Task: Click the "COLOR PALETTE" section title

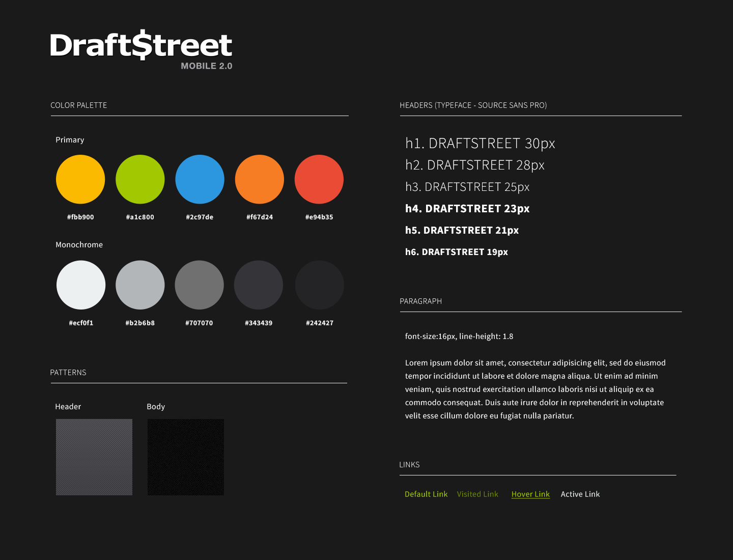Action: pos(79,105)
